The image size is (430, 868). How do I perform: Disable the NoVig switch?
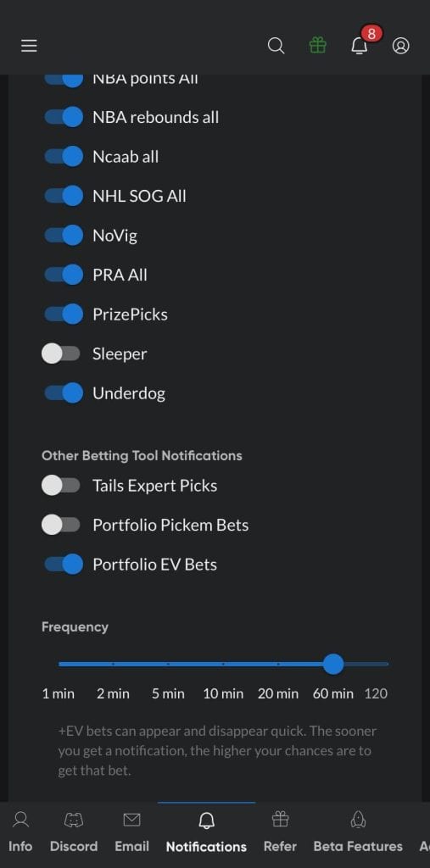pos(63,236)
